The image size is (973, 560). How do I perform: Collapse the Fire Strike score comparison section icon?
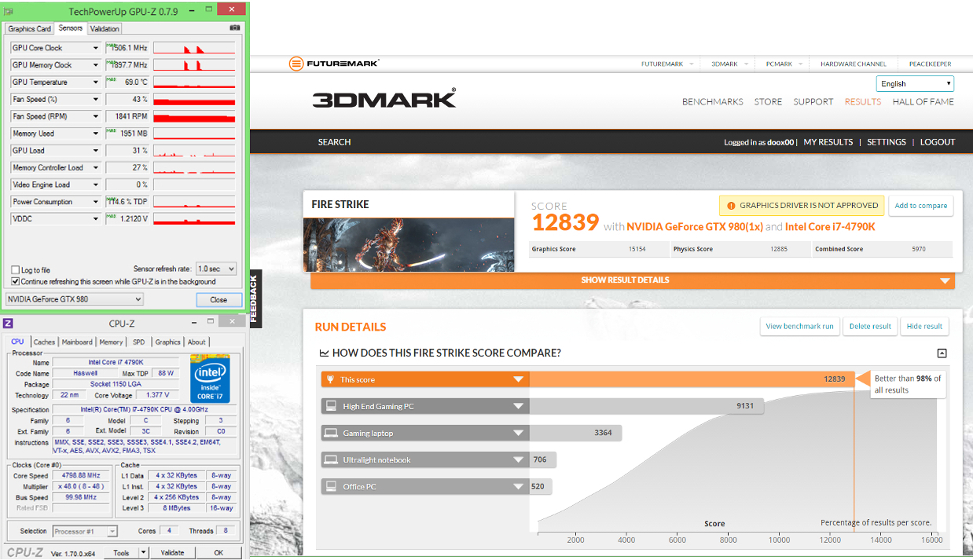942,353
